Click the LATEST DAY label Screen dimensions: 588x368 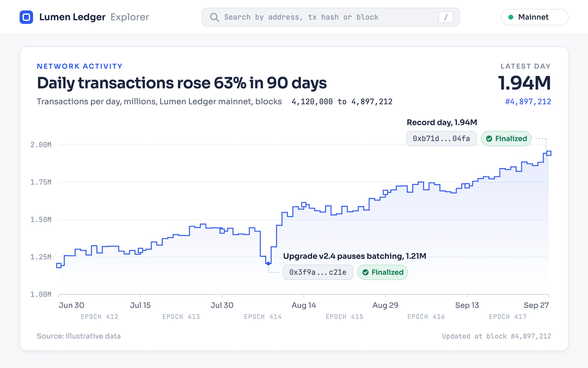tap(526, 66)
